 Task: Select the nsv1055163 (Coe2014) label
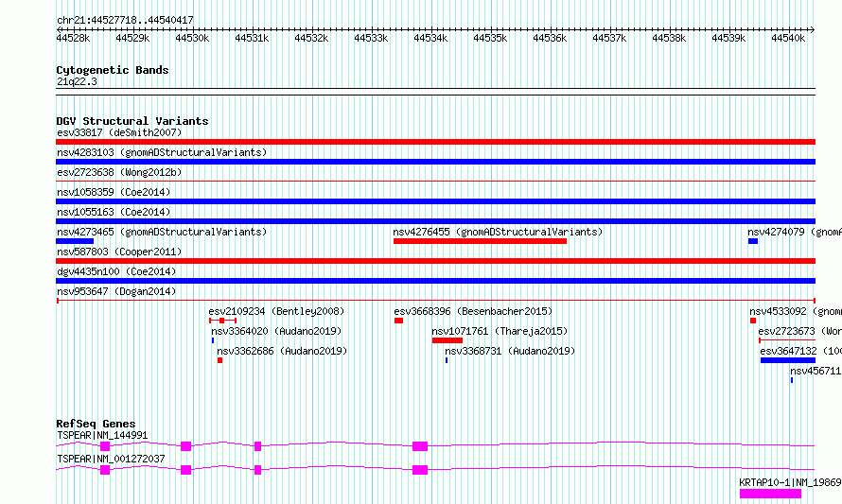pos(114,212)
